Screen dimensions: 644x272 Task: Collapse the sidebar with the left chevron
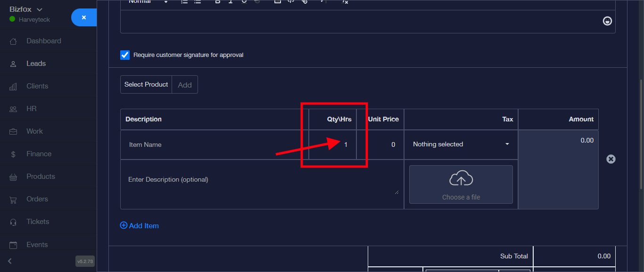tap(10, 261)
